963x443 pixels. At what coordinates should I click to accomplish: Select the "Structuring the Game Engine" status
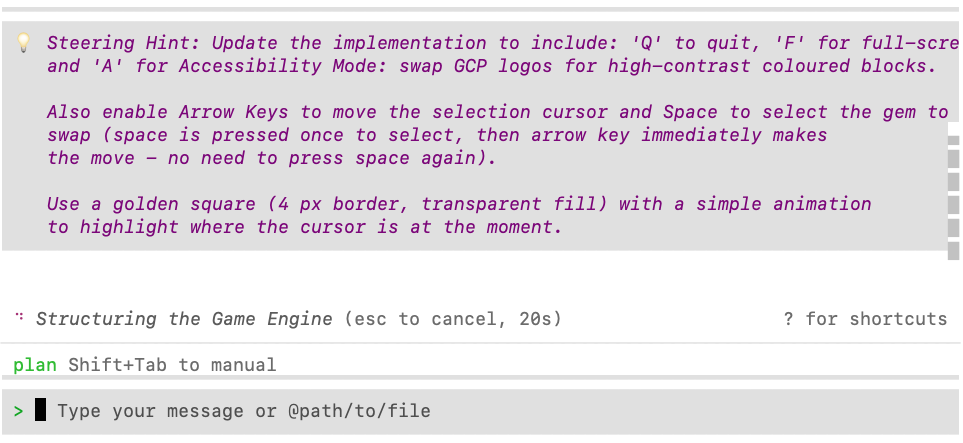184,319
